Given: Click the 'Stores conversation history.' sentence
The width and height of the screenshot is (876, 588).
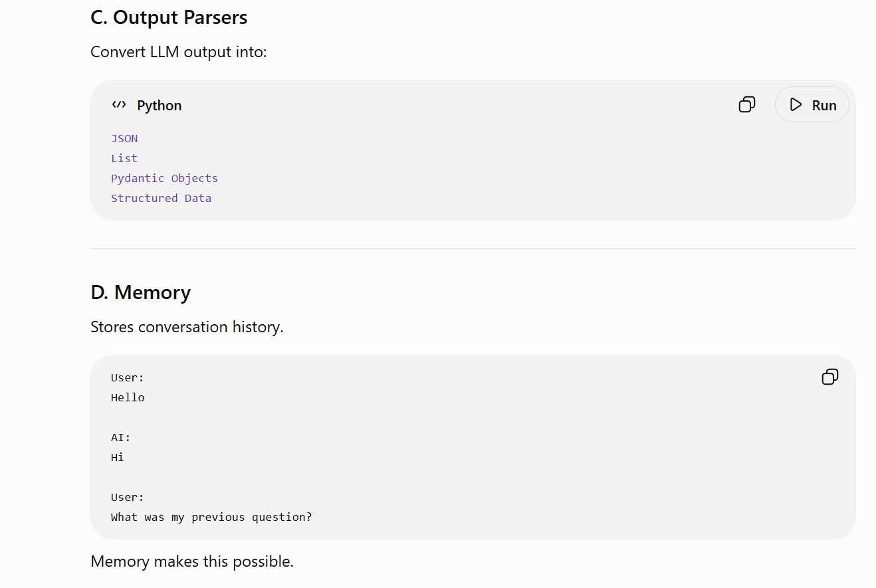Looking at the screenshot, I should 187,327.
